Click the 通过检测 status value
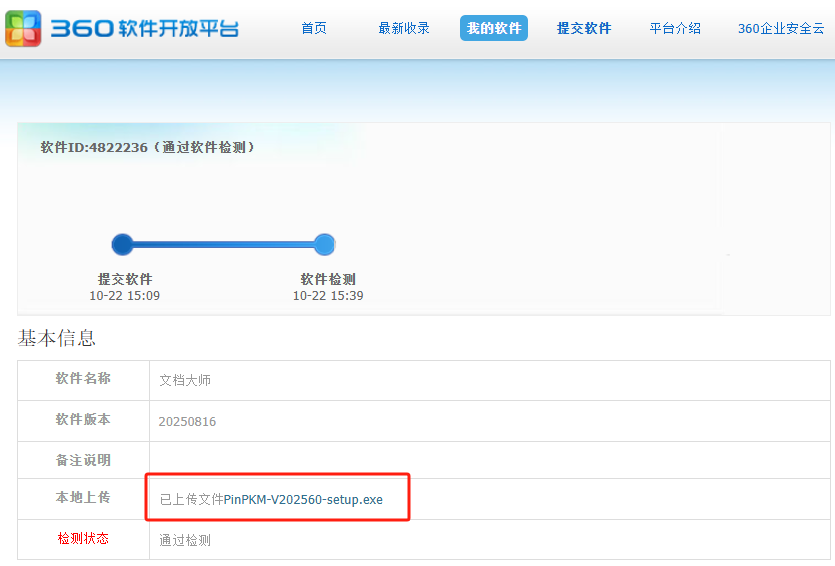Image resolution: width=835 pixels, height=566 pixels. [185, 540]
